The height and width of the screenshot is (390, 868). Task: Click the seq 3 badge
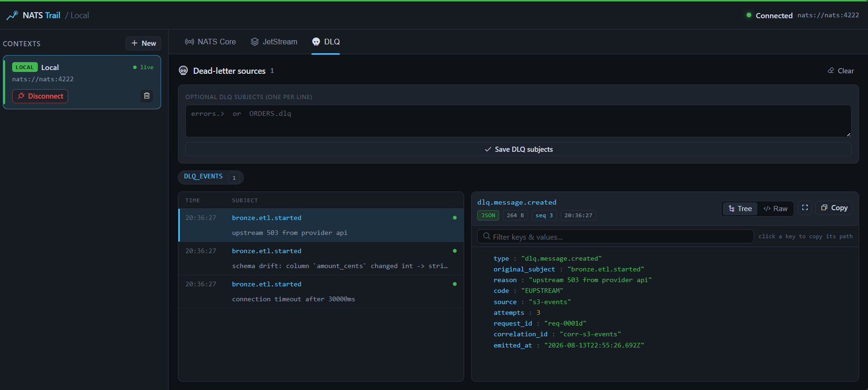pyautogui.click(x=544, y=215)
